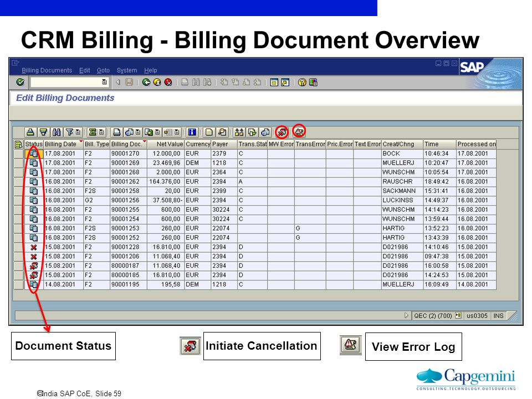Click the red Cancel icon in the standard toolbar
This screenshot has height=399, width=532.
[x=168, y=82]
